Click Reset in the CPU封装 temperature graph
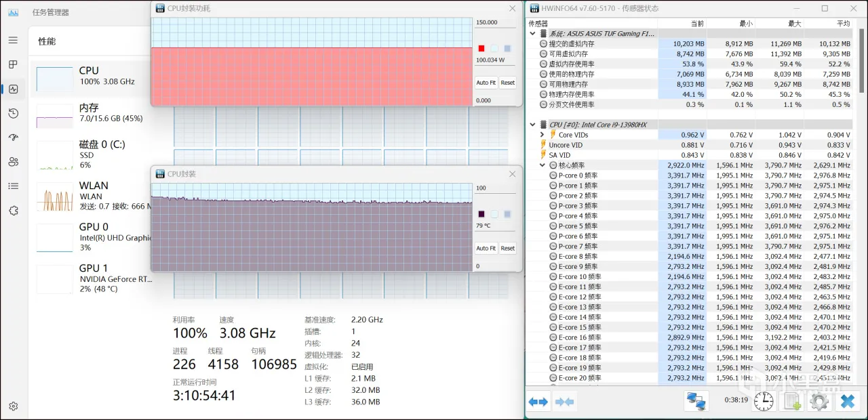Image resolution: width=868 pixels, height=420 pixels. [x=507, y=248]
